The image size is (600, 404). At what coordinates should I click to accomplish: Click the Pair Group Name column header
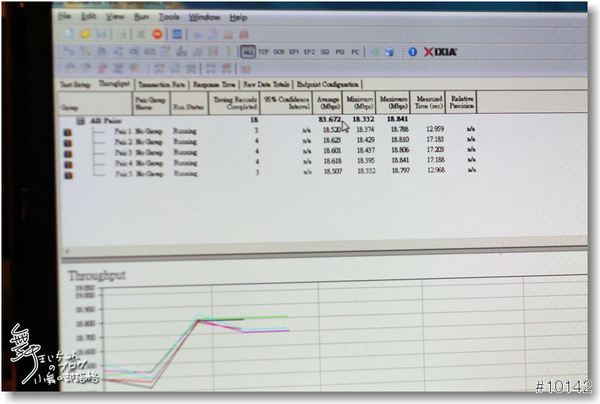(151, 103)
